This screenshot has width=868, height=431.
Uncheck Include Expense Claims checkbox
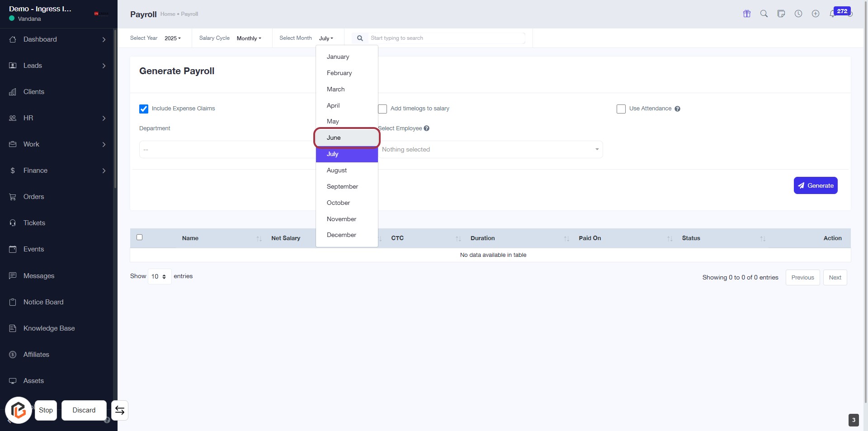point(144,109)
